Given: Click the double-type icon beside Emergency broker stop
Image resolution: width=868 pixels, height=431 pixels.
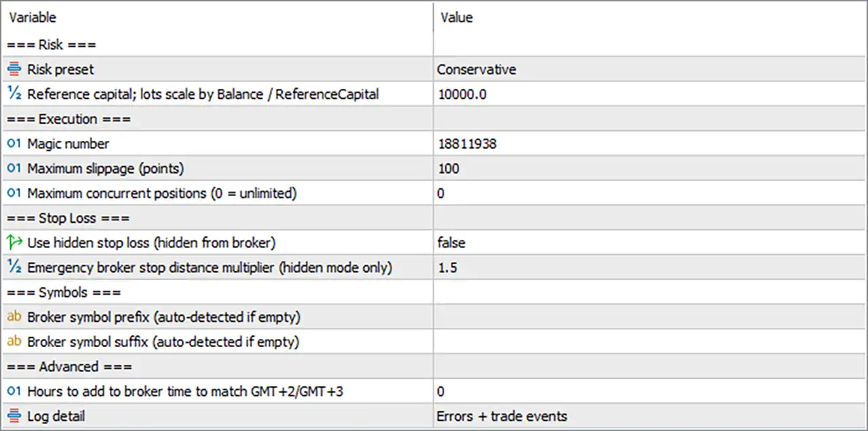Looking at the screenshot, I should [14, 268].
